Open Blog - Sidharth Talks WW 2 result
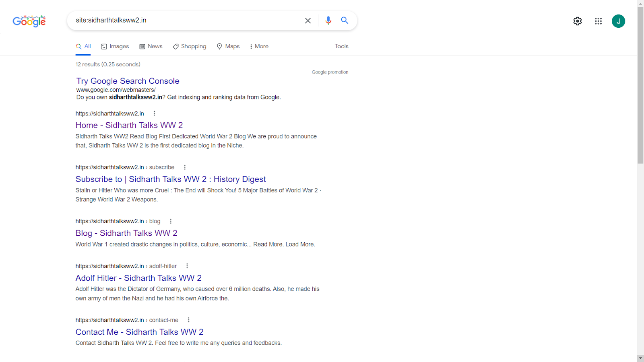Viewport: 644px width, 362px height. 126,233
